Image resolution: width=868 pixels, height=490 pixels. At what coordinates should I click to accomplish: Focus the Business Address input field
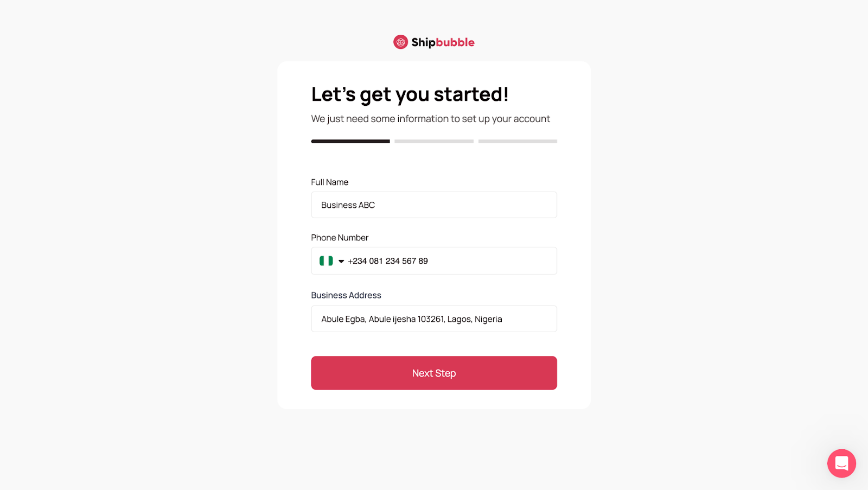[434, 319]
